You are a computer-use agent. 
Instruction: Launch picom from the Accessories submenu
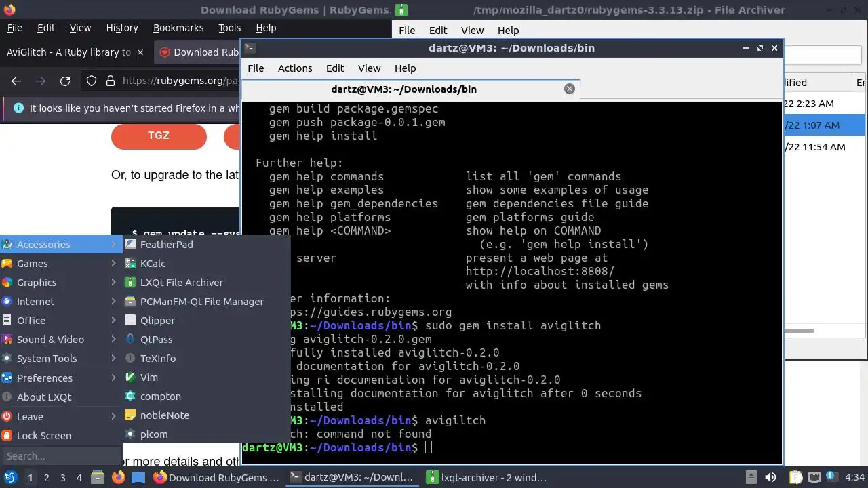coord(206,434)
